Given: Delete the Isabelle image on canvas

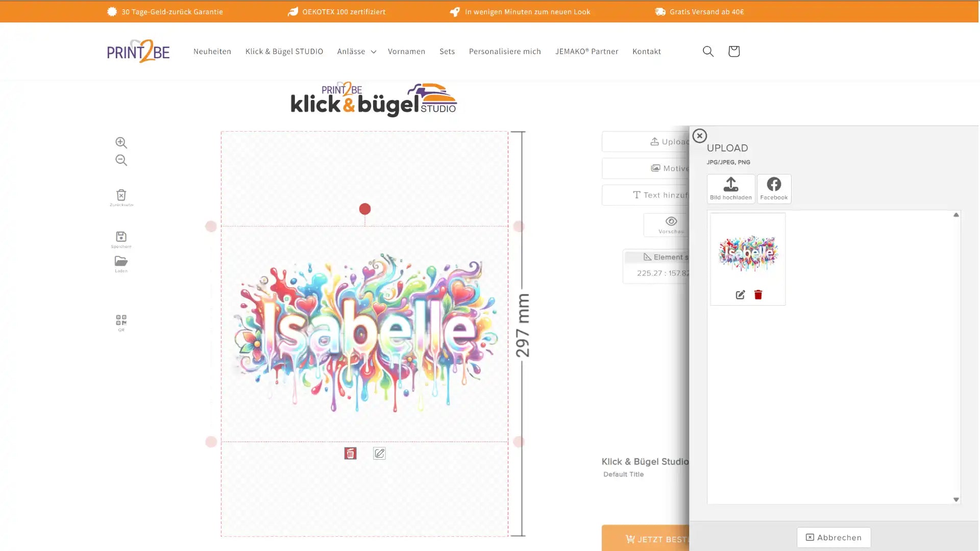Looking at the screenshot, I should pyautogui.click(x=350, y=453).
